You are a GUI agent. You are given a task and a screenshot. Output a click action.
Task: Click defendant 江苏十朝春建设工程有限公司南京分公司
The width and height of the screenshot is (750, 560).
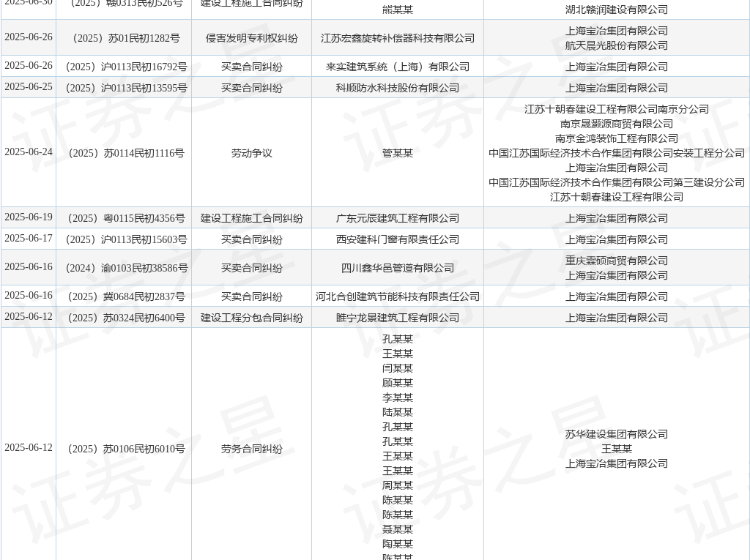pos(617,109)
